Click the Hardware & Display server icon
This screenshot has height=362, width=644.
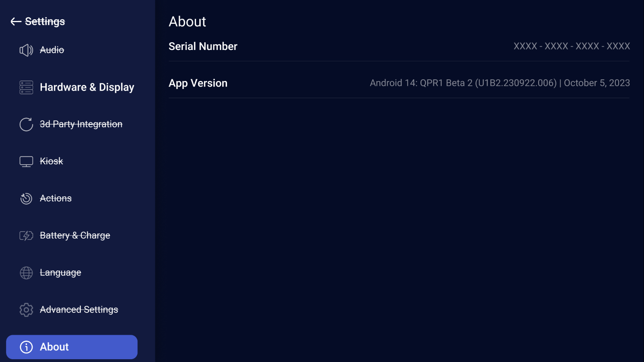tap(26, 87)
